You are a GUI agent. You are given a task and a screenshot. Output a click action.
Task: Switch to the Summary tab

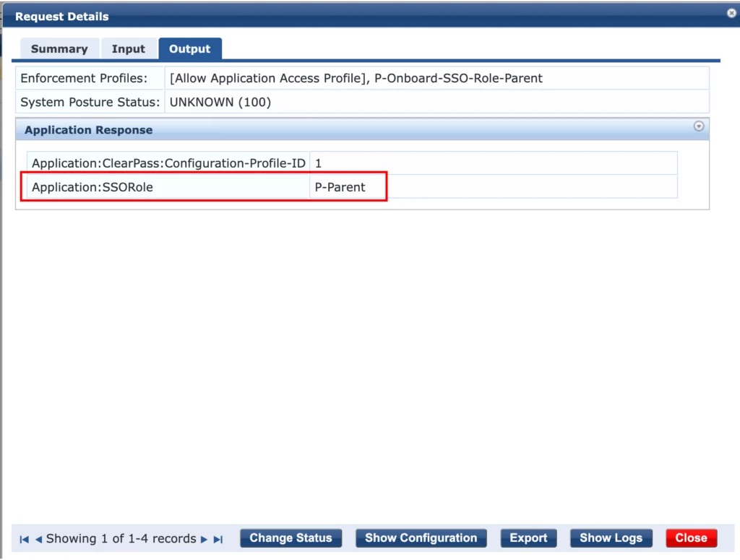tap(59, 48)
